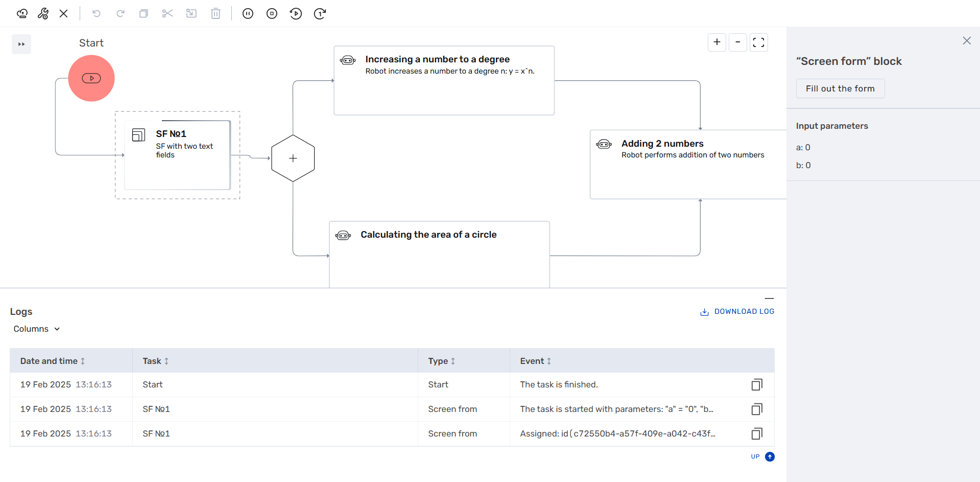
Task: Click the 'The task is finished.' event text
Action: point(559,385)
